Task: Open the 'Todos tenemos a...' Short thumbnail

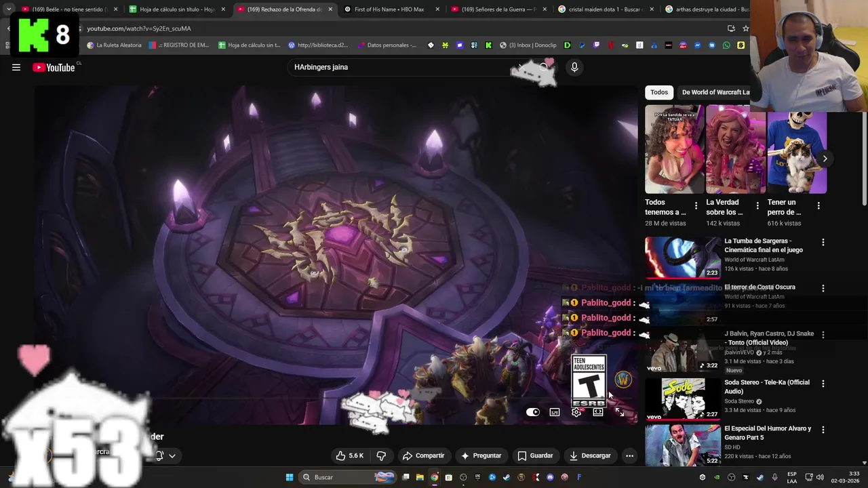Action: tap(675, 149)
